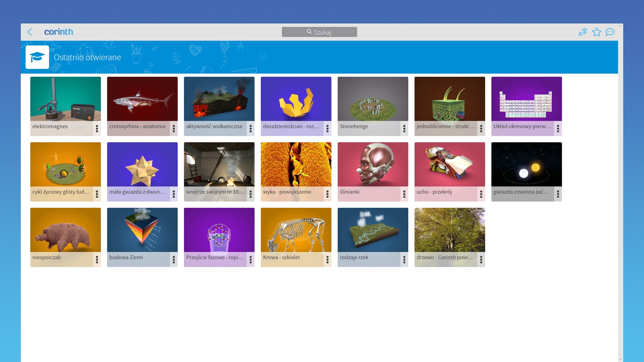Image resolution: width=644 pixels, height=362 pixels.
Task: Click the 'aktywność wulkaniczna' title label
Action: click(215, 126)
